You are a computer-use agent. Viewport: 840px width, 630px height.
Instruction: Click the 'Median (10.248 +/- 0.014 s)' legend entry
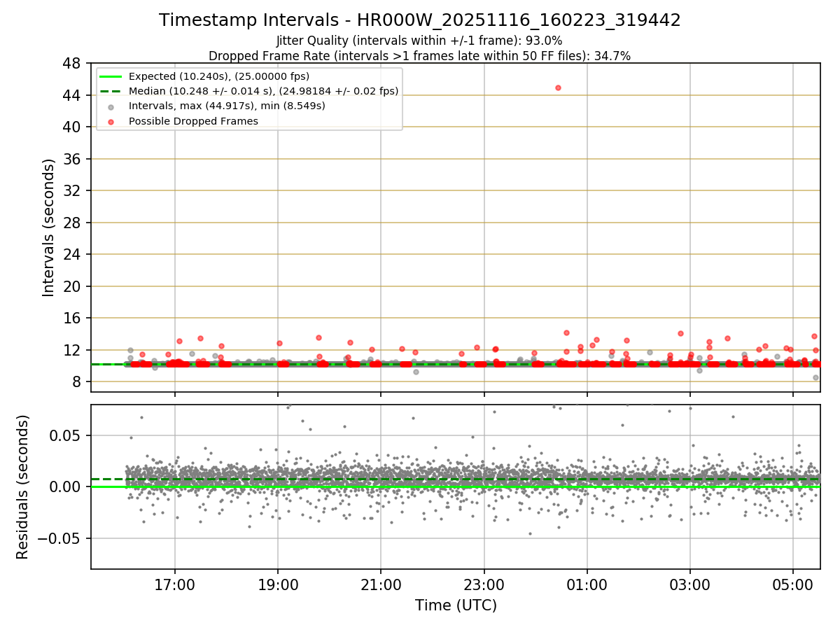click(263, 91)
